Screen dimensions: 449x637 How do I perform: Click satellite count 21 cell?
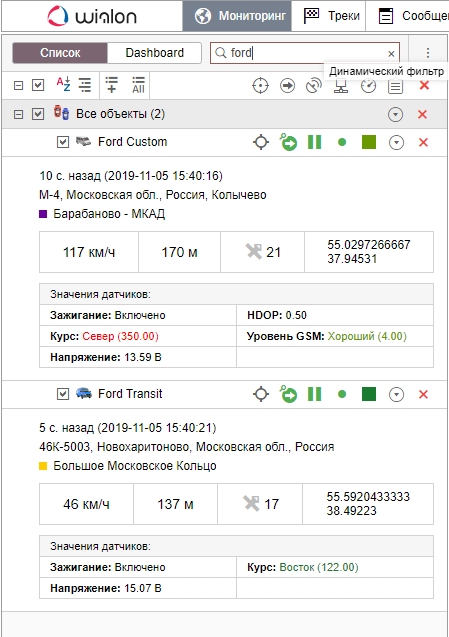pos(262,252)
